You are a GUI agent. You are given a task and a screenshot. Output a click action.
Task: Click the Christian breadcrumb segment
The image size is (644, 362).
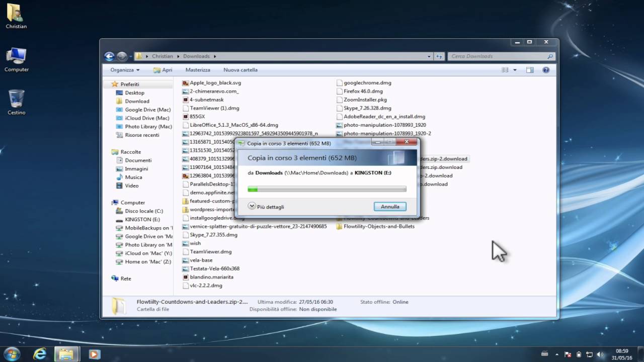[x=162, y=56]
